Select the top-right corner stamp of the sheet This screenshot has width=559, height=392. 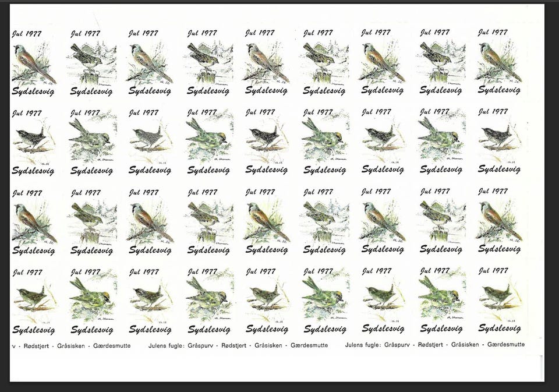[x=499, y=61]
